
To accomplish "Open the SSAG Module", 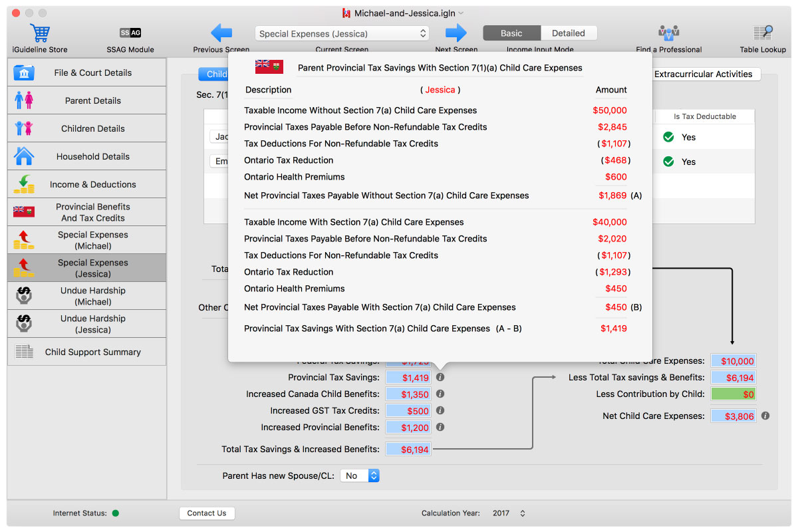I will coord(130,33).
